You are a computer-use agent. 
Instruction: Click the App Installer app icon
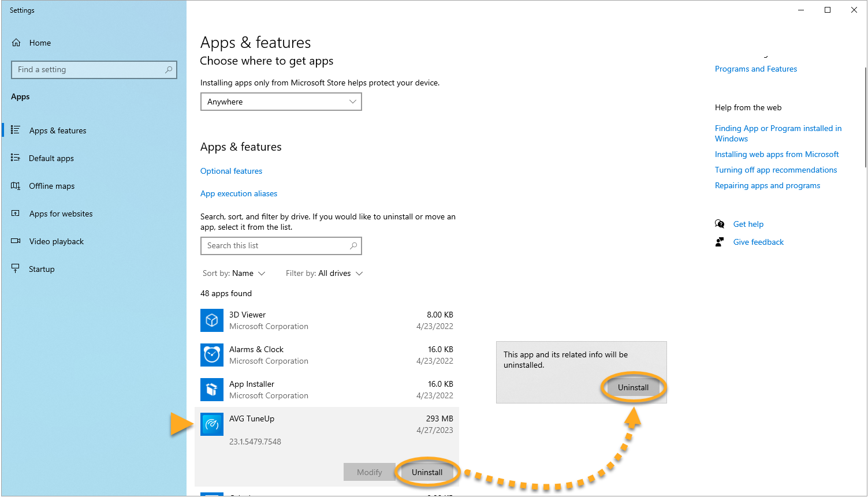point(212,390)
